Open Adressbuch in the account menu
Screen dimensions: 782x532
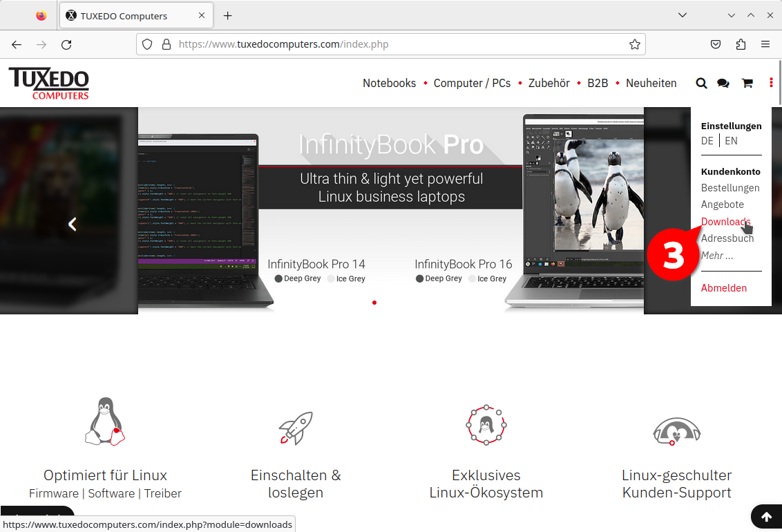[x=727, y=238]
